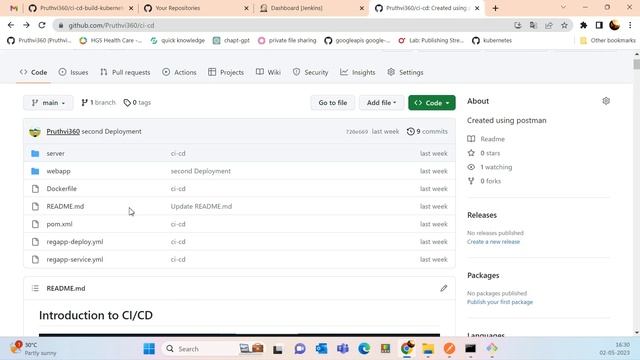Edit repository details via About gear icon
This screenshot has height=360, width=640.
pos(606,101)
